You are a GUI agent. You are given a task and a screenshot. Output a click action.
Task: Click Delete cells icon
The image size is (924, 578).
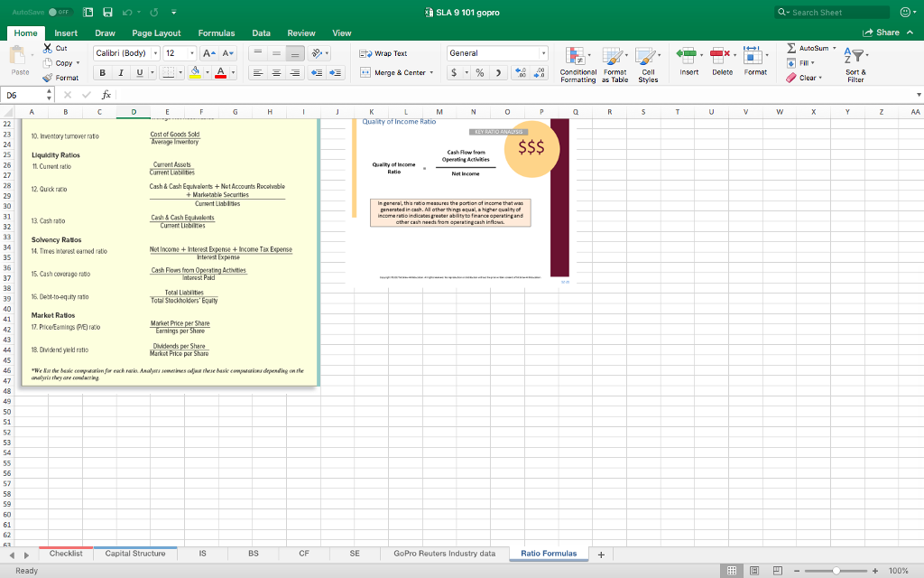click(x=719, y=56)
